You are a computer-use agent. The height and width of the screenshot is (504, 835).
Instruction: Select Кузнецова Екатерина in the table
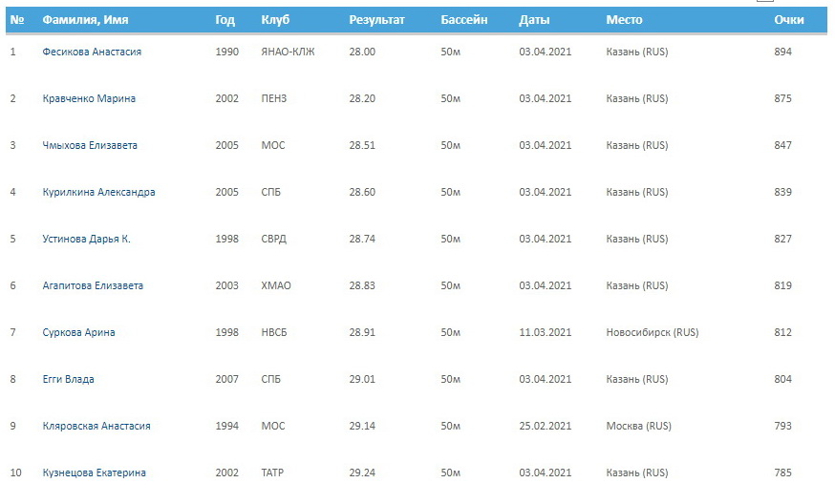pos(95,473)
